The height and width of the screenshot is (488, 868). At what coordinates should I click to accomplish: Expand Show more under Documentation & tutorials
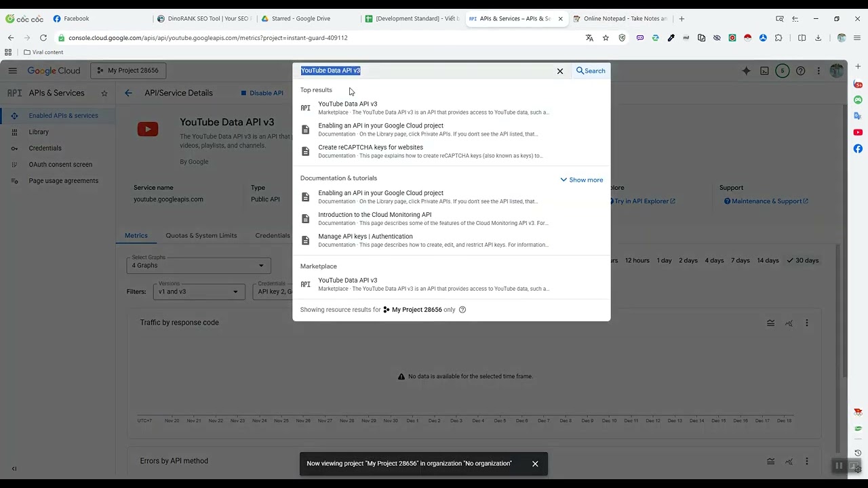tap(581, 180)
